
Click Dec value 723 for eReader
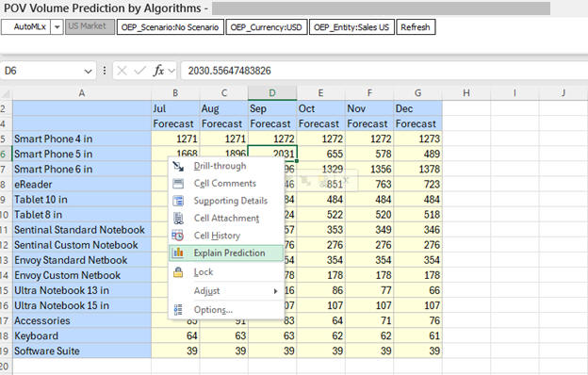pos(417,184)
